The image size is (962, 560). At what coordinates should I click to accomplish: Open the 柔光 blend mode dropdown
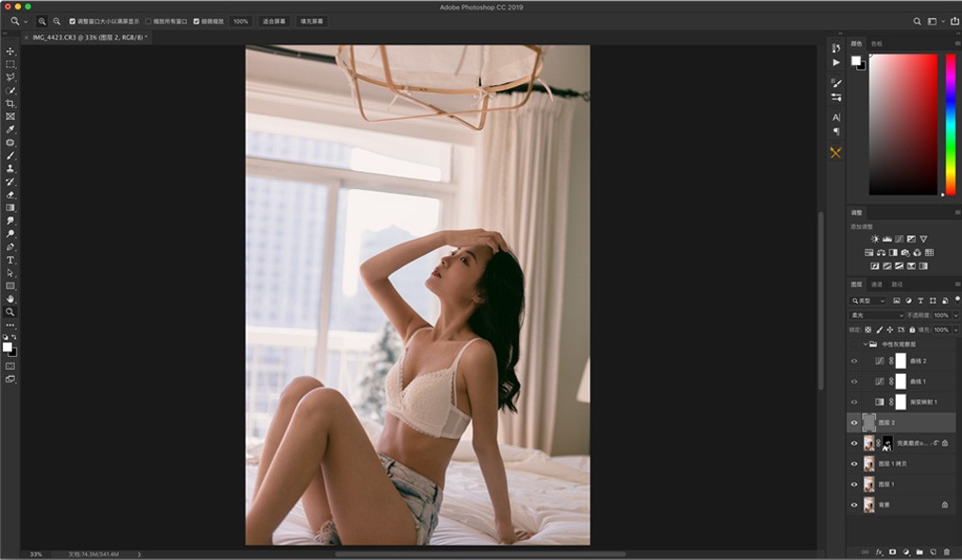coord(877,315)
